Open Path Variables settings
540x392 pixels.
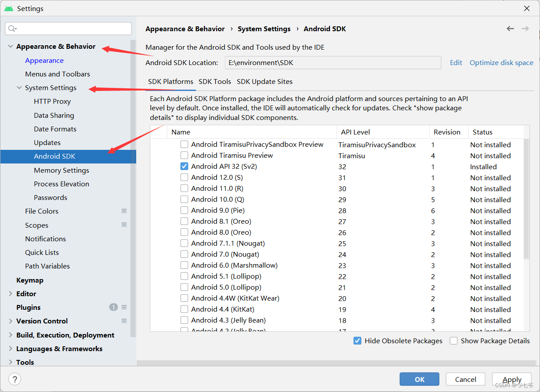[47, 266]
